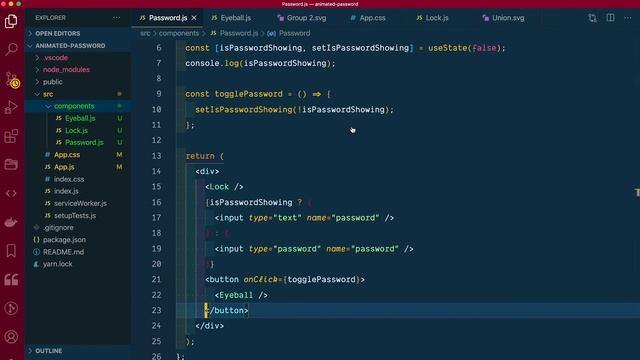Image resolution: width=640 pixels, height=360 pixels.
Task: Click the onClick attribute on line 21
Action: click(260, 280)
